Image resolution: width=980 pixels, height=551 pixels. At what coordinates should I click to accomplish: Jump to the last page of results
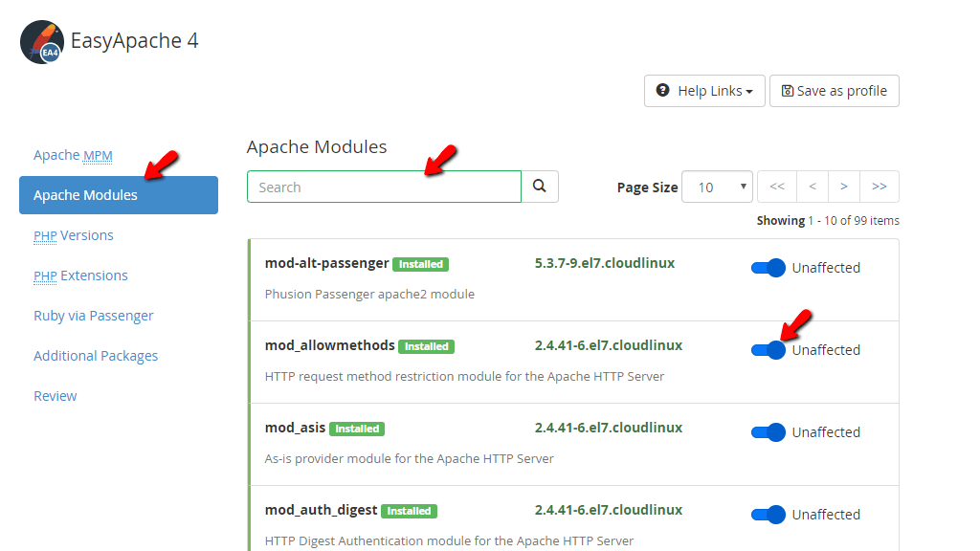click(880, 187)
